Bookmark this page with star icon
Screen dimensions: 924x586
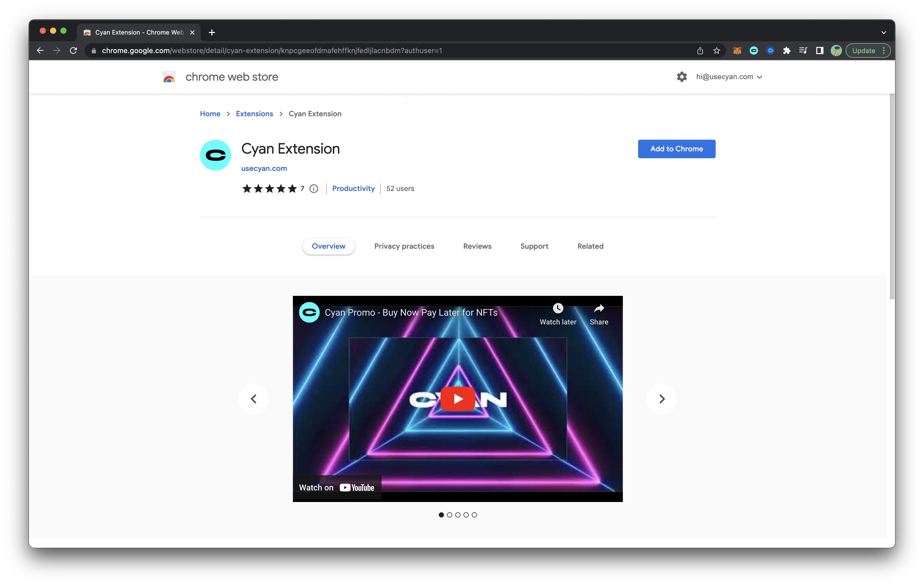(716, 51)
